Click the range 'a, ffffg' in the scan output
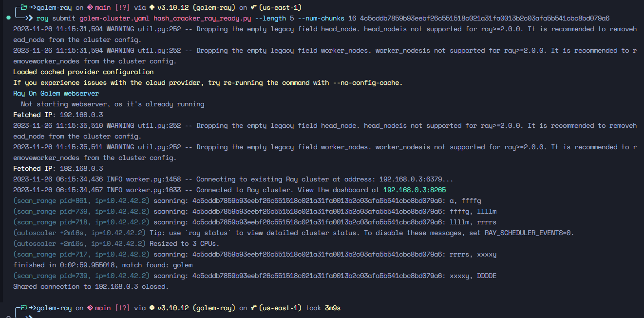The height and width of the screenshot is (318, 644). pyautogui.click(x=465, y=201)
